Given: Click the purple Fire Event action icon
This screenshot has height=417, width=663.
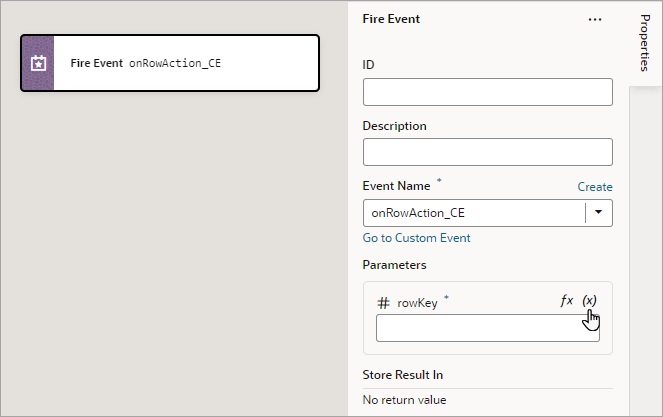Looking at the screenshot, I should pyautogui.click(x=38, y=63).
